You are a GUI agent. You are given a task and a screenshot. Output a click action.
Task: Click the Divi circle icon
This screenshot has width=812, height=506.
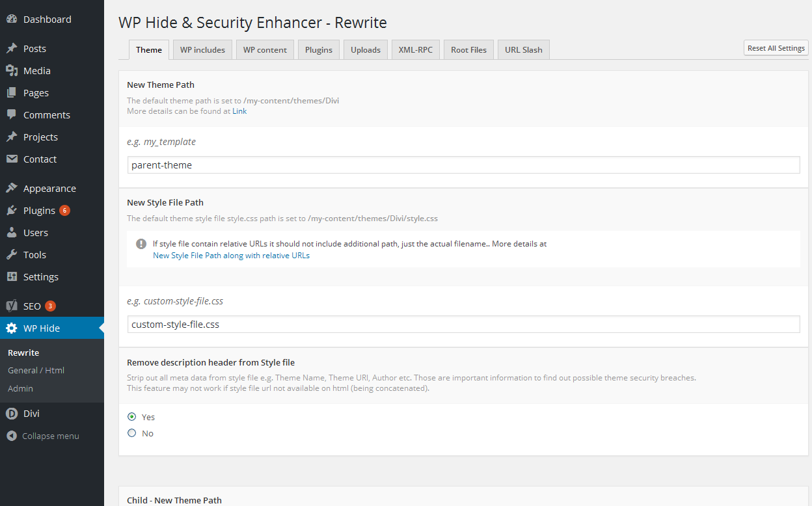[12, 414]
